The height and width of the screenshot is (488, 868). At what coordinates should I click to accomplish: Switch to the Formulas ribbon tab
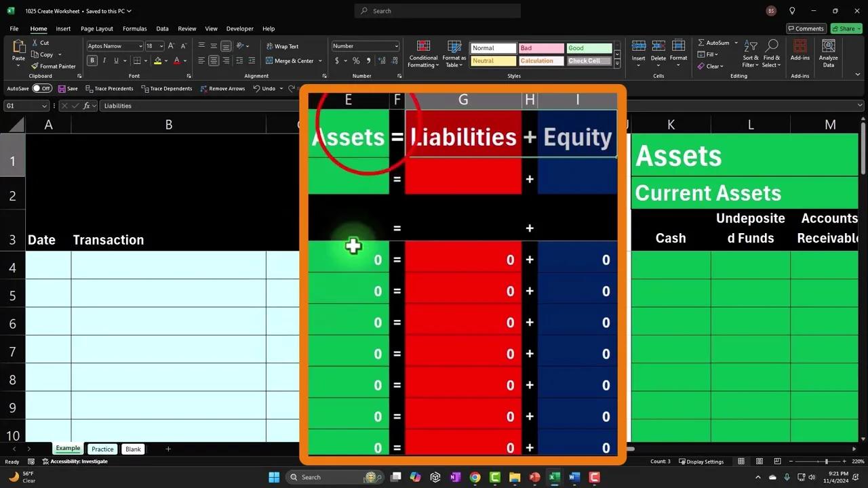[x=134, y=28]
